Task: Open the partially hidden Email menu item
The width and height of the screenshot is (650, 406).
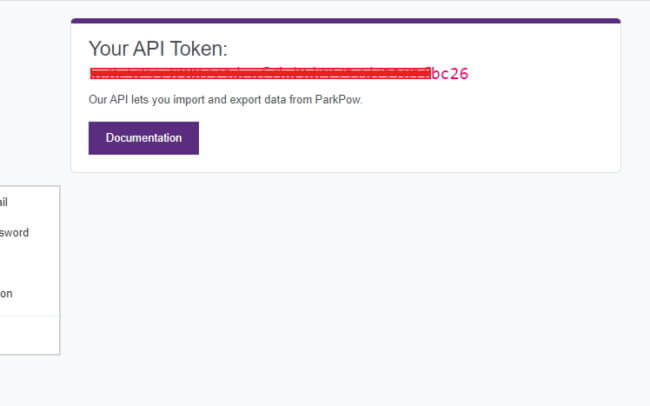Action: click(x=4, y=202)
